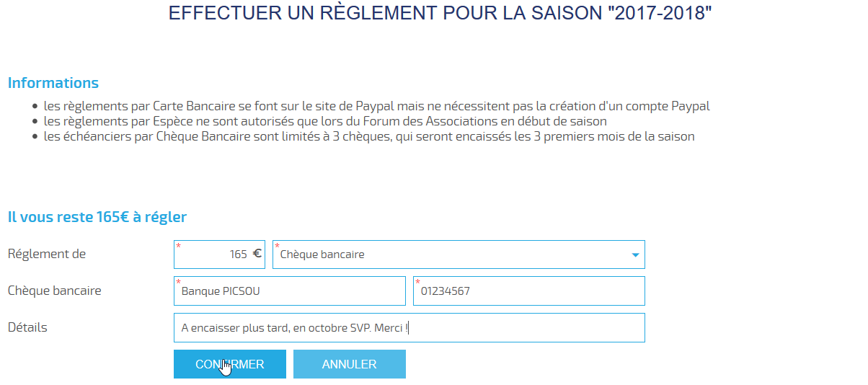Click the page title about saison 2017-2018

point(440,13)
